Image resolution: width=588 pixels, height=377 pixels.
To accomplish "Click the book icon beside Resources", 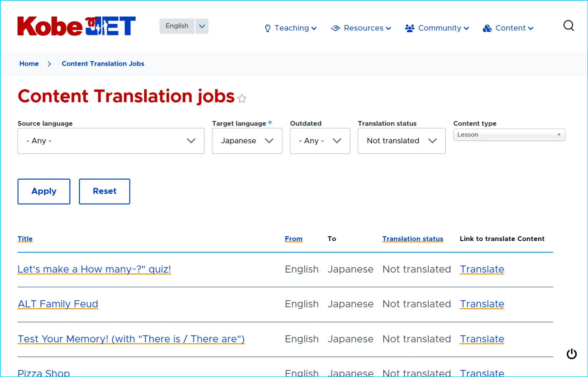I will [335, 28].
